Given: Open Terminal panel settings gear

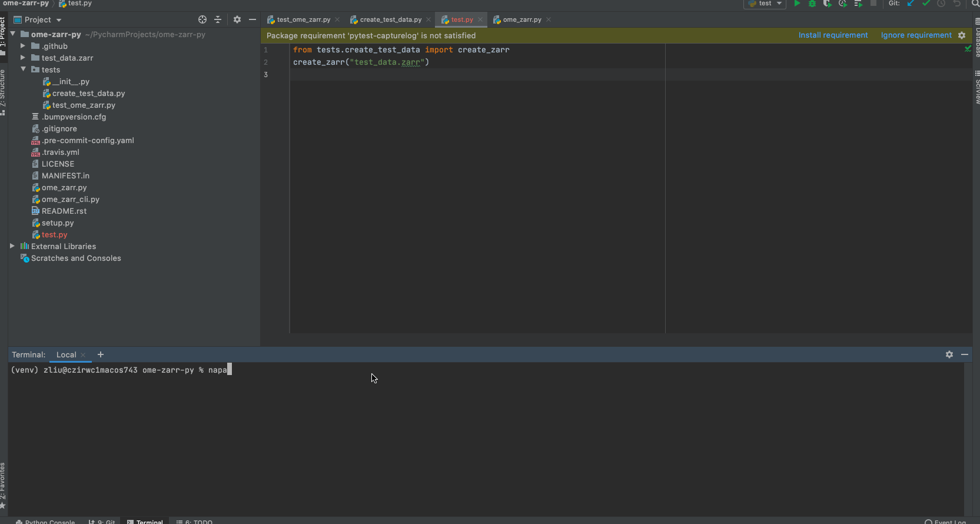Looking at the screenshot, I should (949, 354).
